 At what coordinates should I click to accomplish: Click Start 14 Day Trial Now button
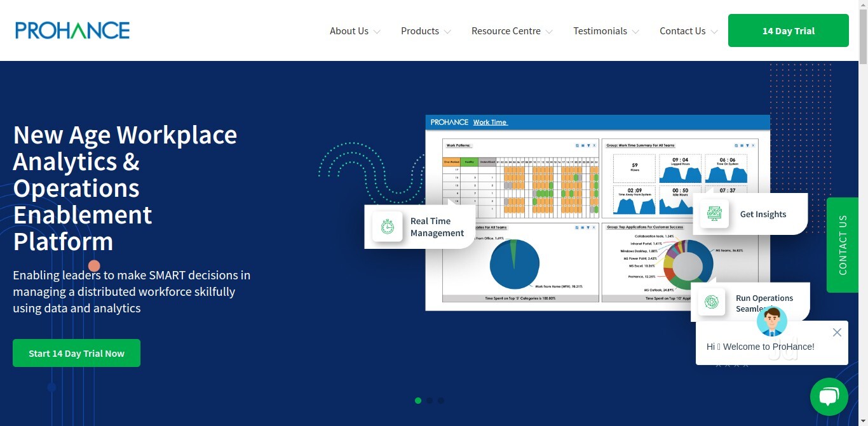76,353
